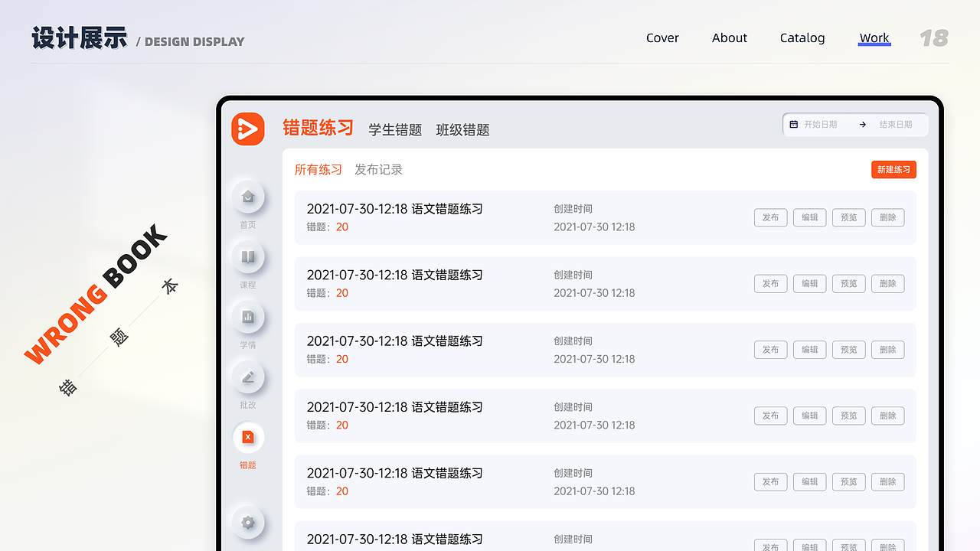Click 删除 on the third exercise row
Image resolution: width=980 pixels, height=551 pixels.
(x=888, y=350)
